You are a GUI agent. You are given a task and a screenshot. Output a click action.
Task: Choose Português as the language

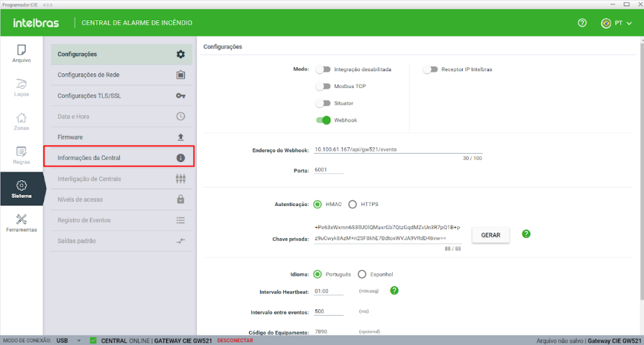(x=317, y=274)
